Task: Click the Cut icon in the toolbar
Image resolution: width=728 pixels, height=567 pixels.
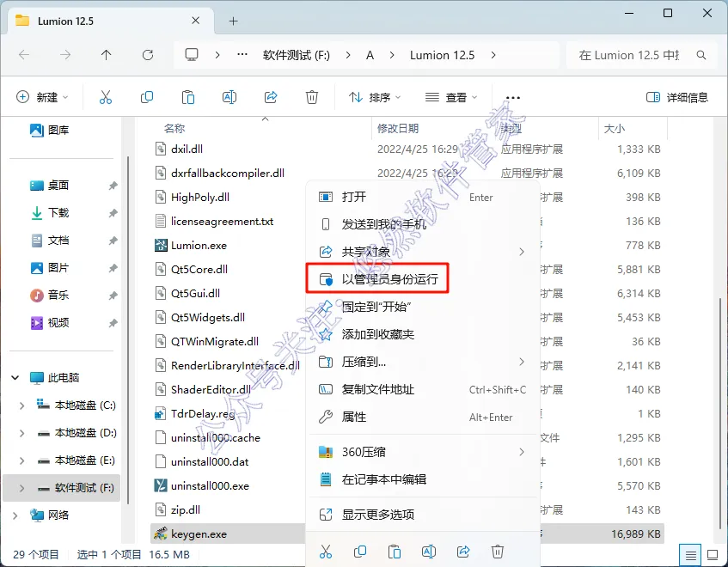Action: [x=106, y=97]
